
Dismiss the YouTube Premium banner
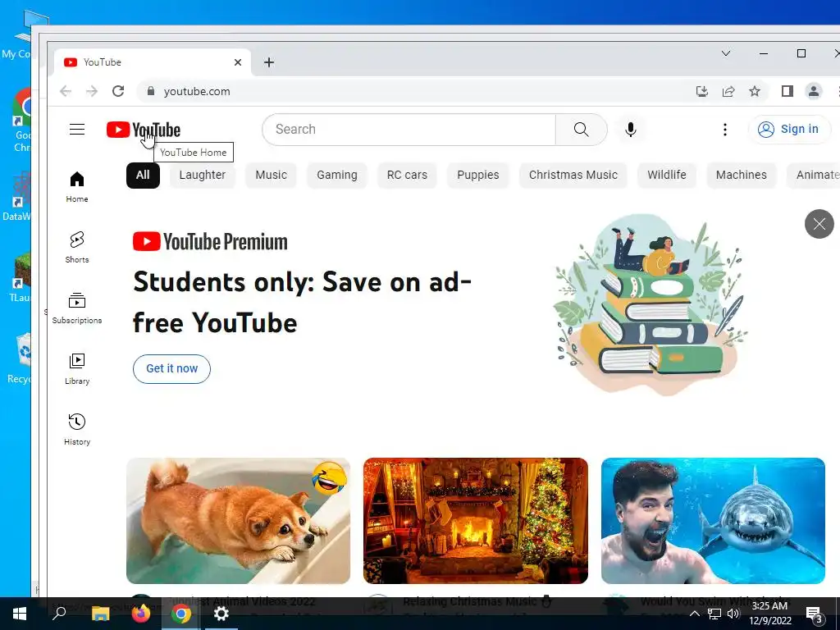[819, 224]
